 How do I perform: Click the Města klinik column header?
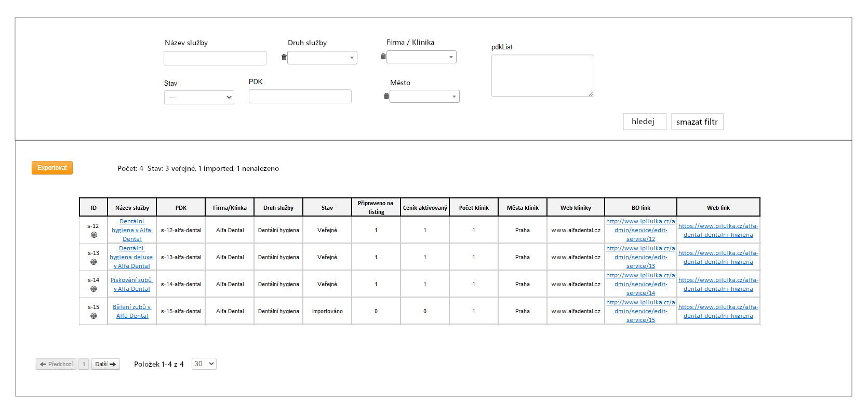pos(523,207)
